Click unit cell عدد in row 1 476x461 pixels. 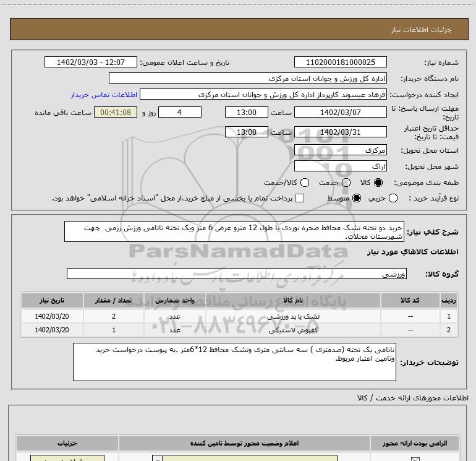175,316
